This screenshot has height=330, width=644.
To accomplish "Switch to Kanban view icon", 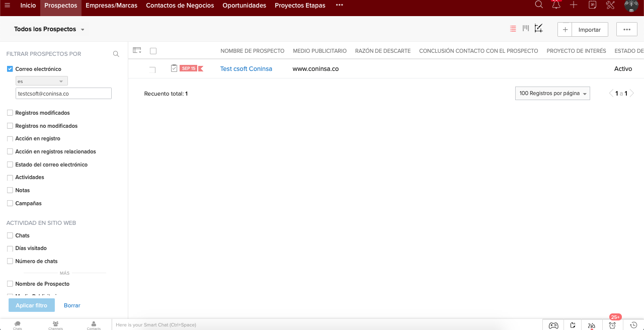I will 526,29.
